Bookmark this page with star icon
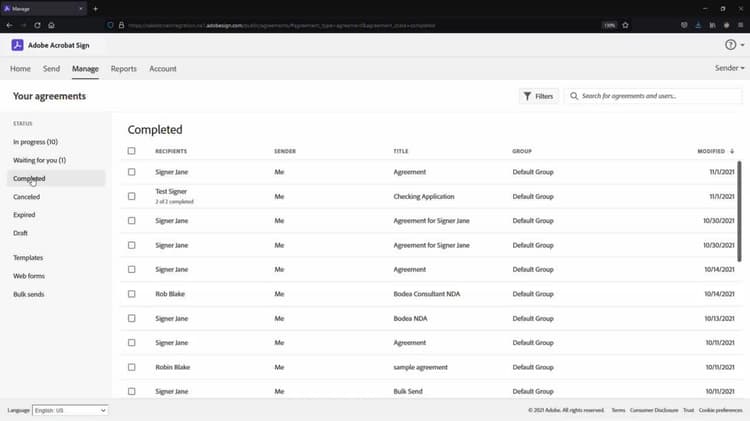 [625, 25]
